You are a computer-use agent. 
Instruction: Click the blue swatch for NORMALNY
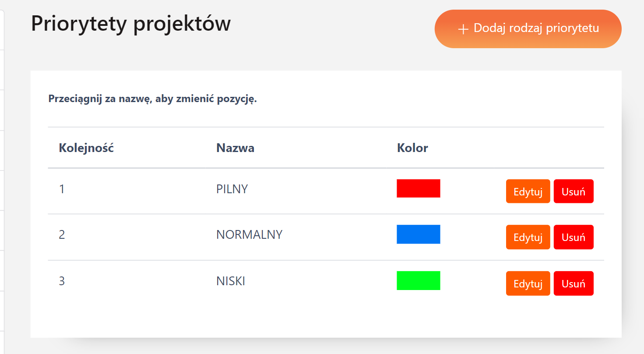click(x=418, y=234)
